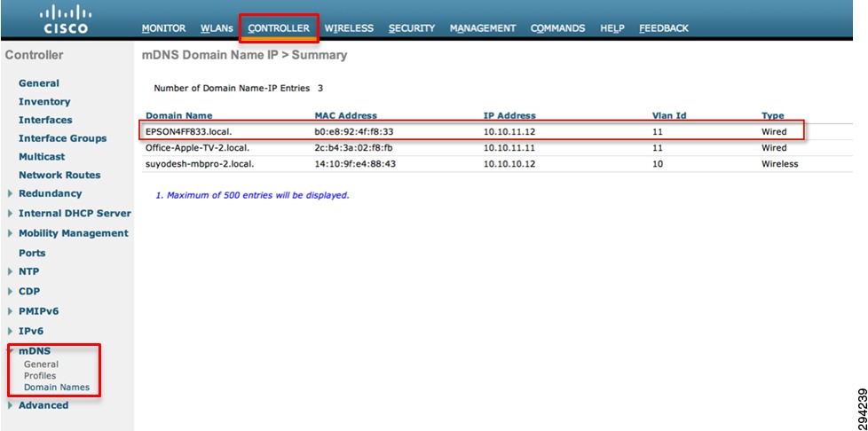Open mDNS Domain Names sub-item

tap(57, 388)
